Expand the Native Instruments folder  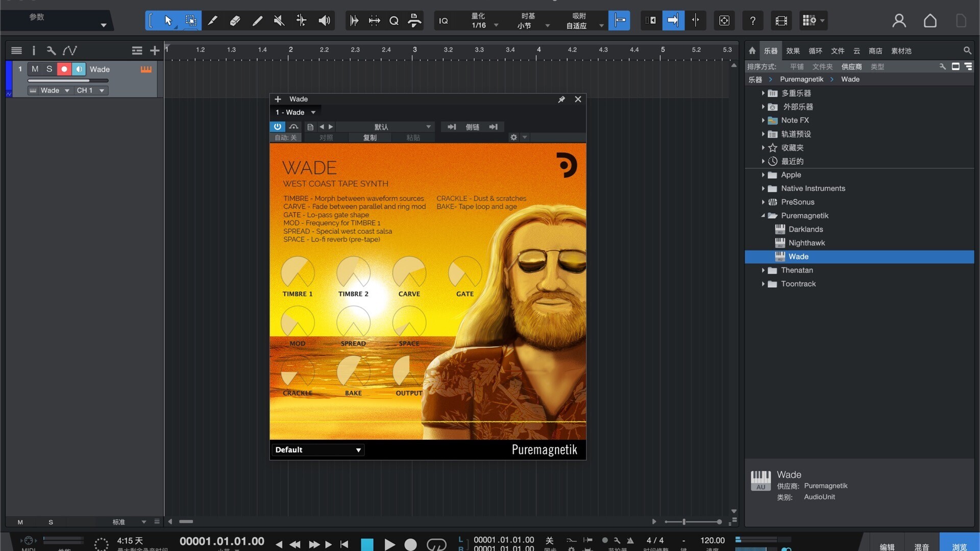pos(763,188)
